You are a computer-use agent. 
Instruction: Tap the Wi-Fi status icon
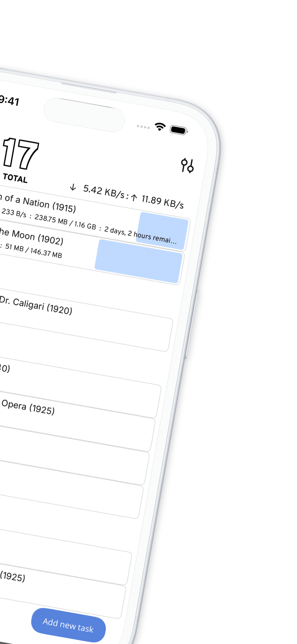[x=160, y=127]
